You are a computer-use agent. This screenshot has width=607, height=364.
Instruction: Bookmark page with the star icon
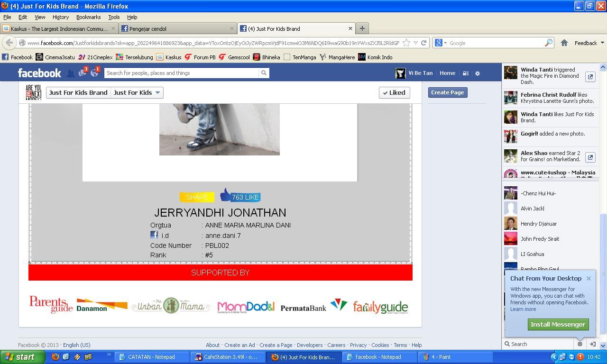[406, 43]
